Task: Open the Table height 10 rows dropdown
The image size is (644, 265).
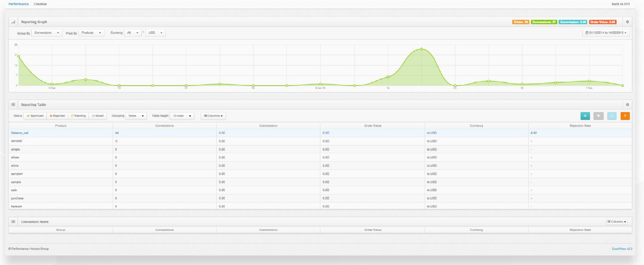Action: tap(182, 116)
